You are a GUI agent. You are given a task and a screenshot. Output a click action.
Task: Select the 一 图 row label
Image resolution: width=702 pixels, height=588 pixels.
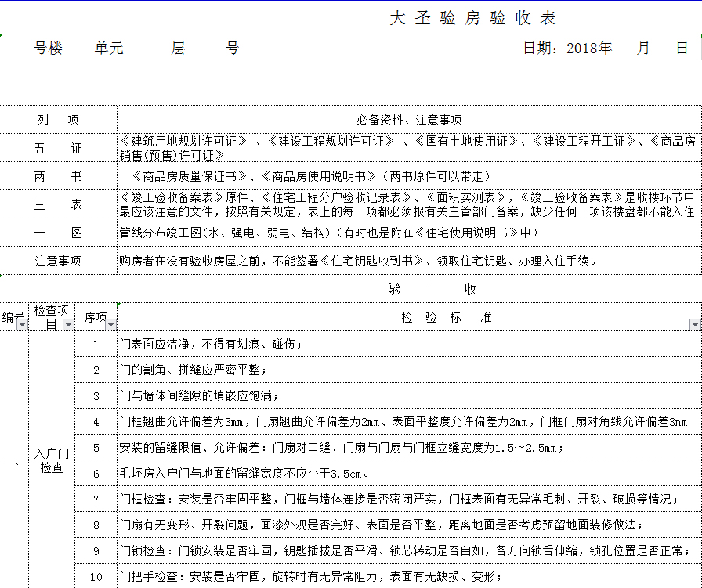(x=58, y=233)
